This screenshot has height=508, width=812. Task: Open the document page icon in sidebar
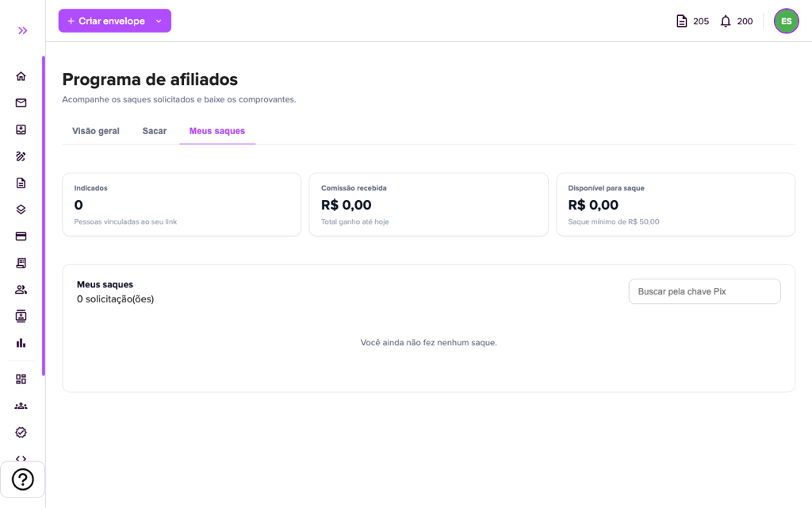pos(21,183)
